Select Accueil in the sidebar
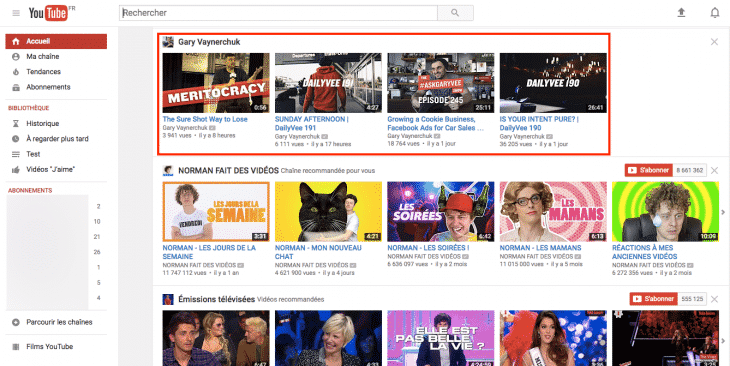Screen dimensions: 730x366 56,41
